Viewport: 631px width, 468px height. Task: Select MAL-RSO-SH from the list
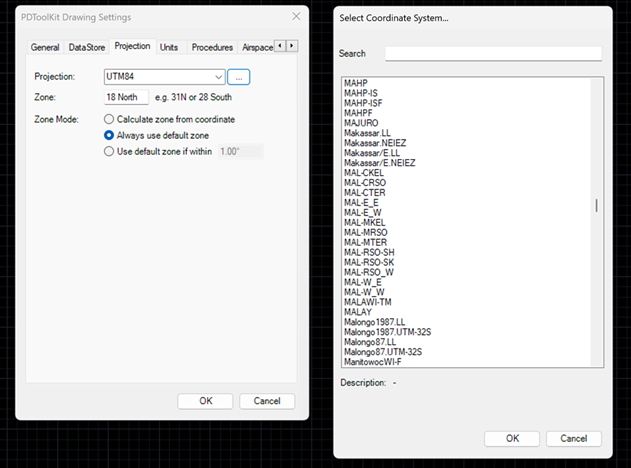coord(369,251)
